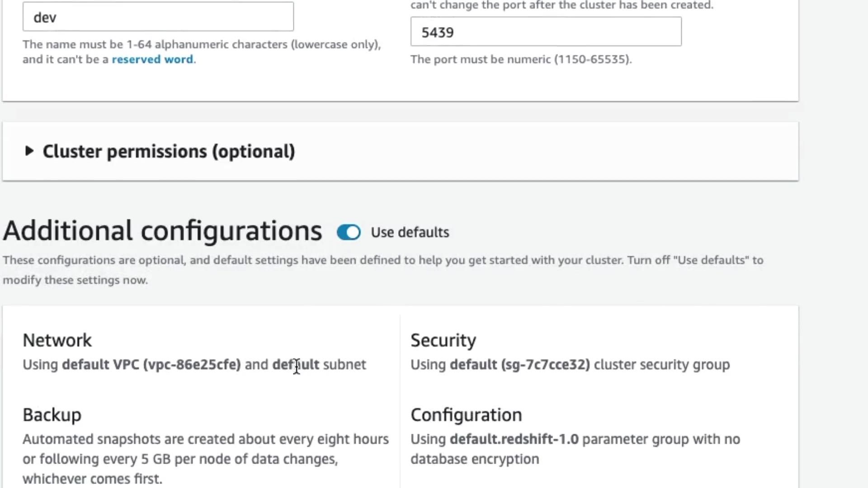The width and height of the screenshot is (868, 488).
Task: Click the Use defaults label text
Action: pyautogui.click(x=410, y=232)
